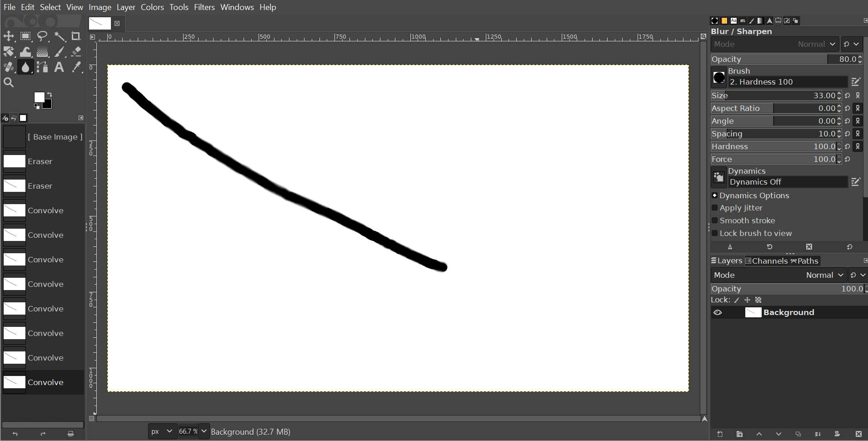Open the toolbox dock tab menu arrow
Screen dimensions: 868x441
[81, 118]
